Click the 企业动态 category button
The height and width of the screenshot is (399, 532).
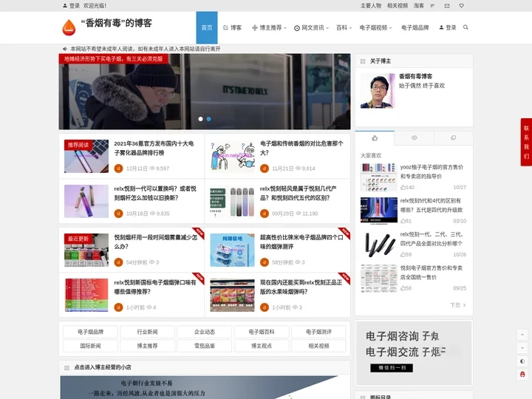point(204,332)
